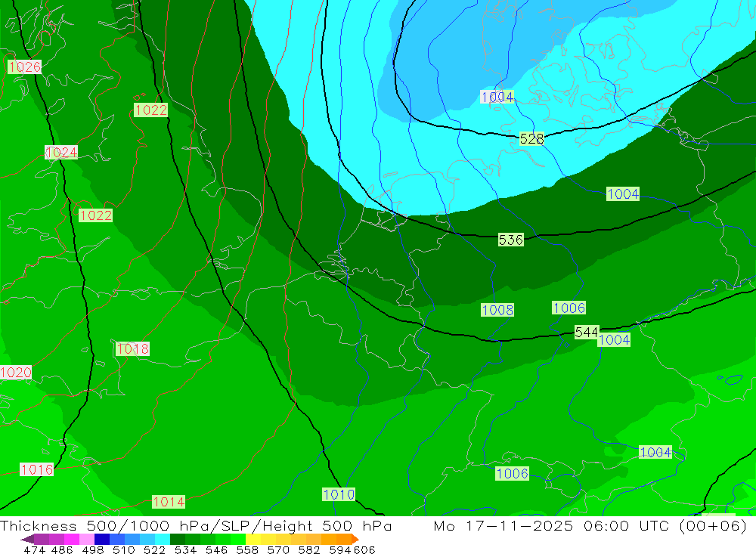Click the 606 legend value
756x554 pixels.
(x=364, y=549)
